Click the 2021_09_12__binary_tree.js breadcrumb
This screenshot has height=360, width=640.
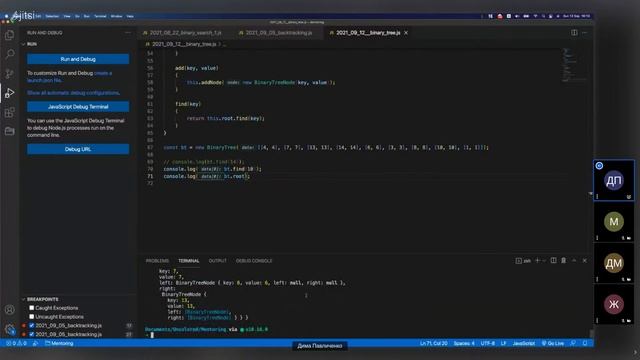point(183,44)
